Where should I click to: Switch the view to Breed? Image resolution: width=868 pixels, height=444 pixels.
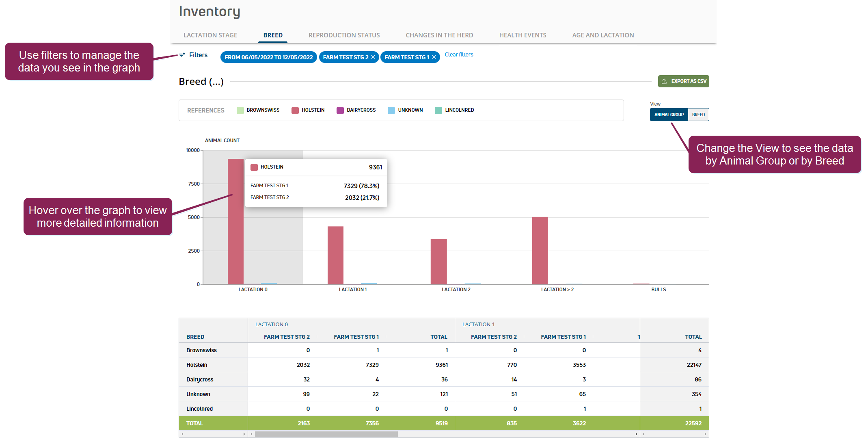point(698,115)
